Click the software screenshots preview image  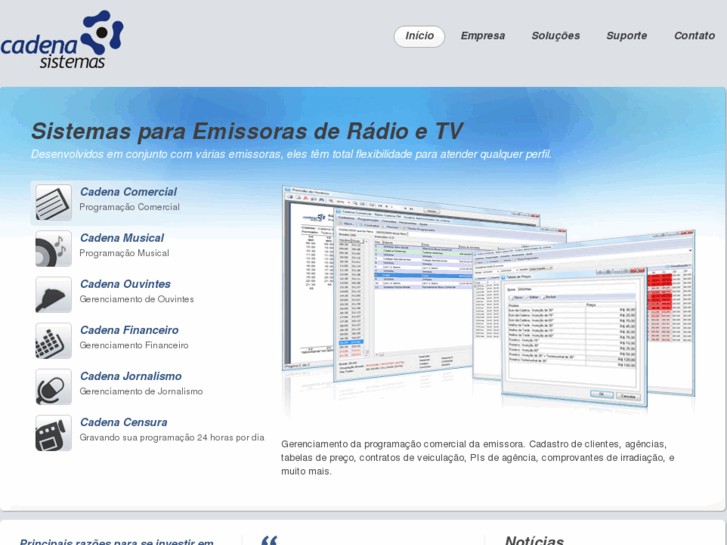(x=489, y=299)
